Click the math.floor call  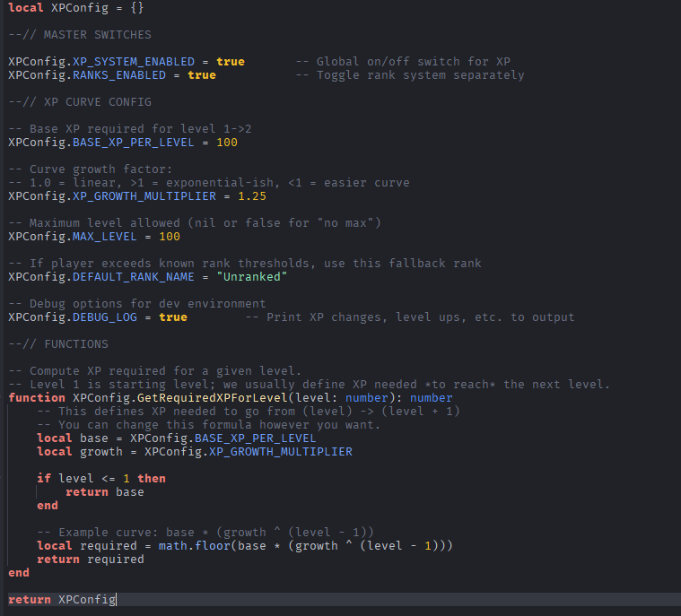tap(194, 546)
